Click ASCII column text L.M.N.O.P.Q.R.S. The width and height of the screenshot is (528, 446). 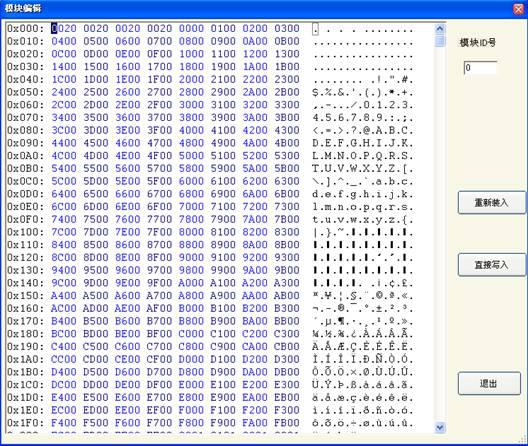[x=363, y=156]
